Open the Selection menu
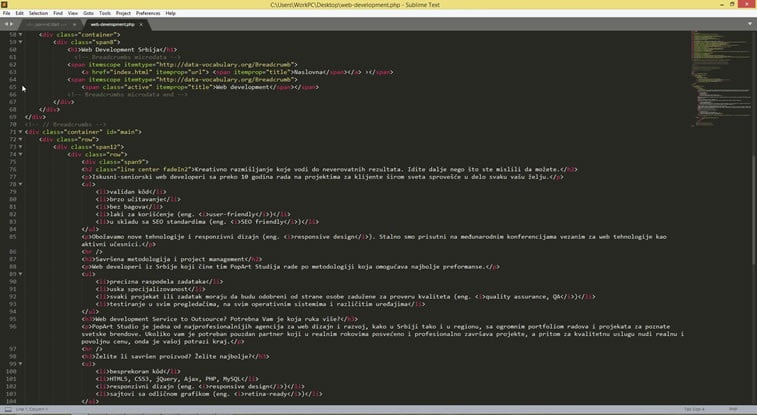Image resolution: width=757 pixels, height=415 pixels. point(38,13)
